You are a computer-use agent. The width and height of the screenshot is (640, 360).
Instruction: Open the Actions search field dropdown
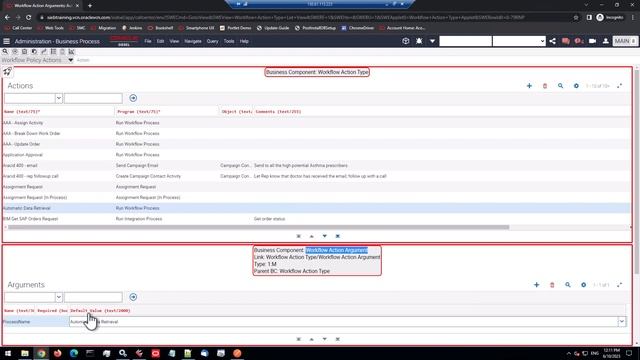click(58, 98)
